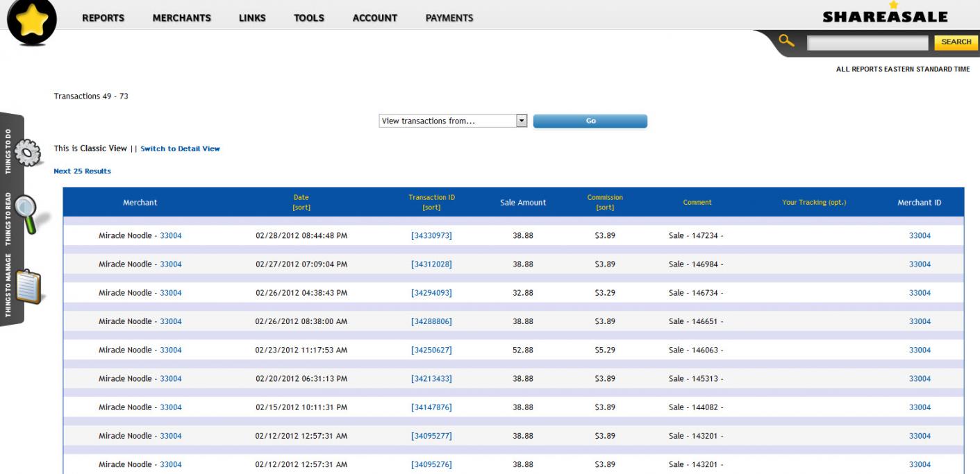Screen dimensions: 980x474
Task: Sort by Commission column header
Action: tap(605, 202)
